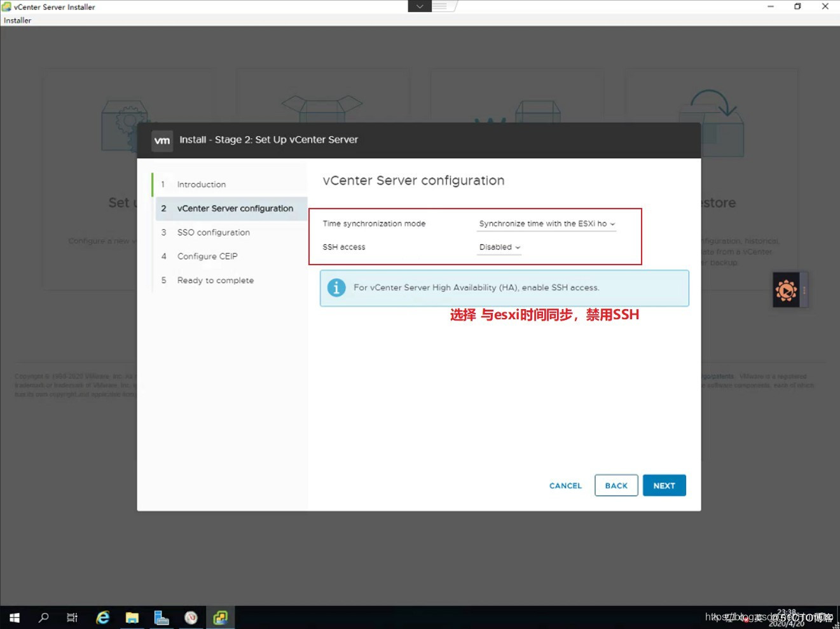Click the 'SSH access' label
This screenshot has width=840, height=629.
[x=344, y=247]
